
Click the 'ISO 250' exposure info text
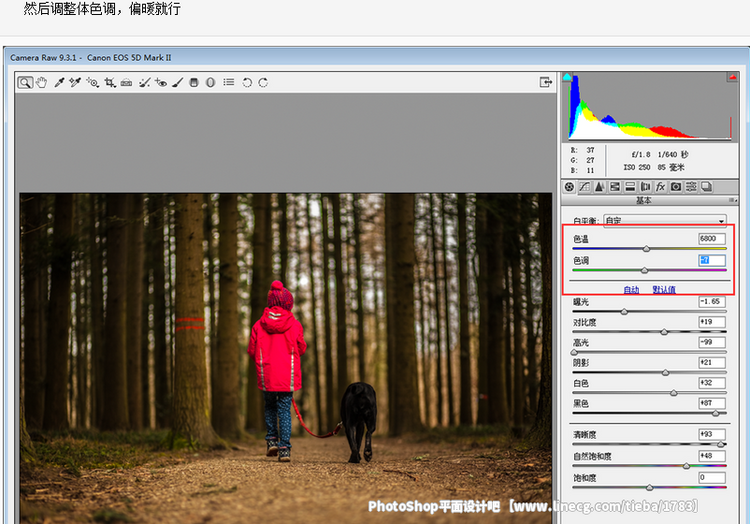tap(637, 167)
